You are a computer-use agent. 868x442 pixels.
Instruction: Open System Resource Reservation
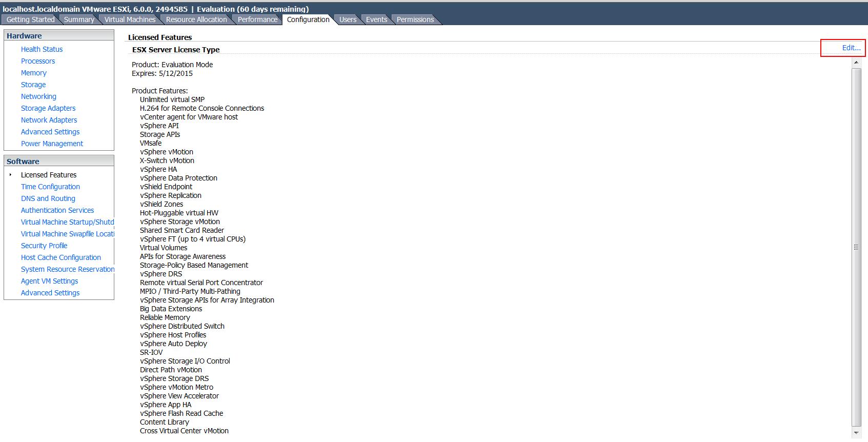[x=67, y=269]
